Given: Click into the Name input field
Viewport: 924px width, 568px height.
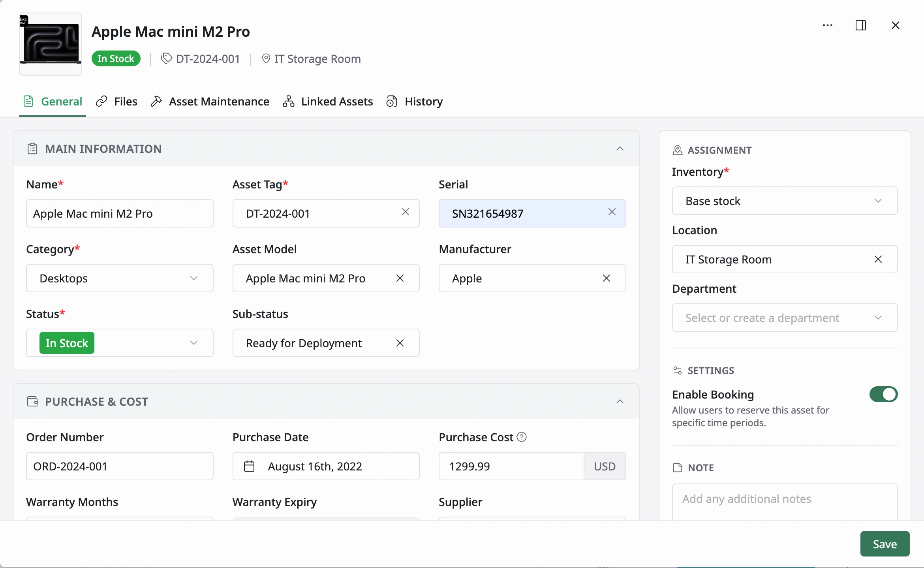Looking at the screenshot, I should [x=120, y=213].
